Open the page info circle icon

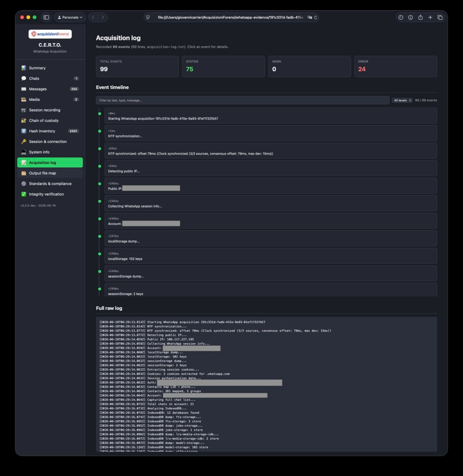pos(410,17)
